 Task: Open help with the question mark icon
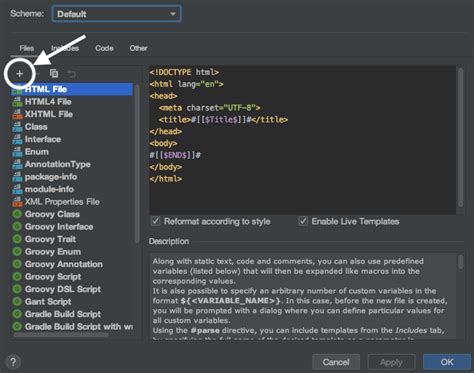13,362
